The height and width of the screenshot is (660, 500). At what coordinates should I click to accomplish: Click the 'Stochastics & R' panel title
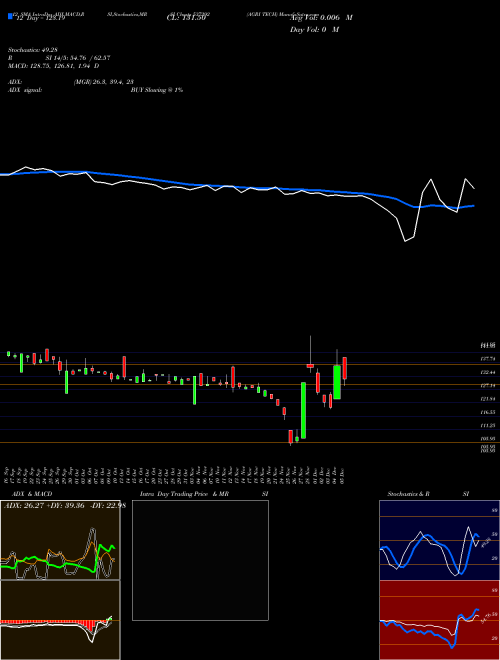point(408,494)
